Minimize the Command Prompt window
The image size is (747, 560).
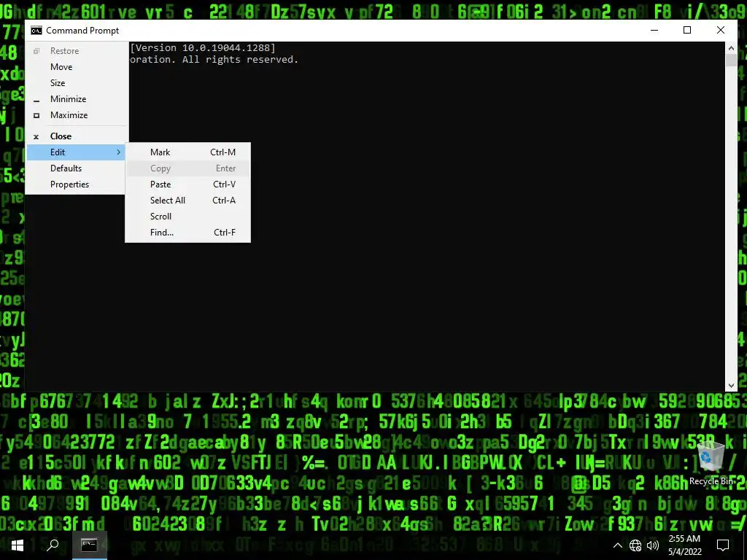[654, 31]
